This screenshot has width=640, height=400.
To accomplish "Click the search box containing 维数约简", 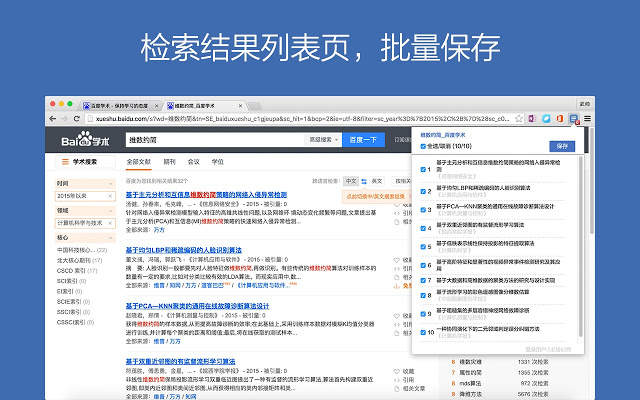I will [x=215, y=140].
